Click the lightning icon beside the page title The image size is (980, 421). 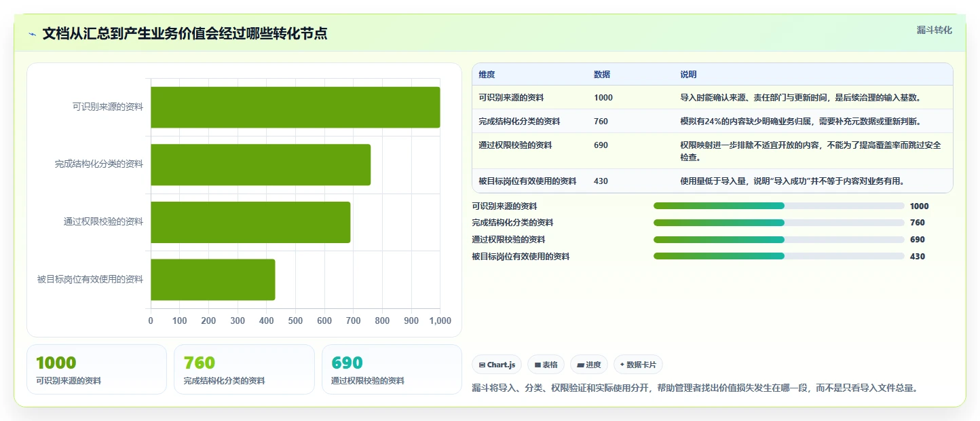[x=32, y=34]
